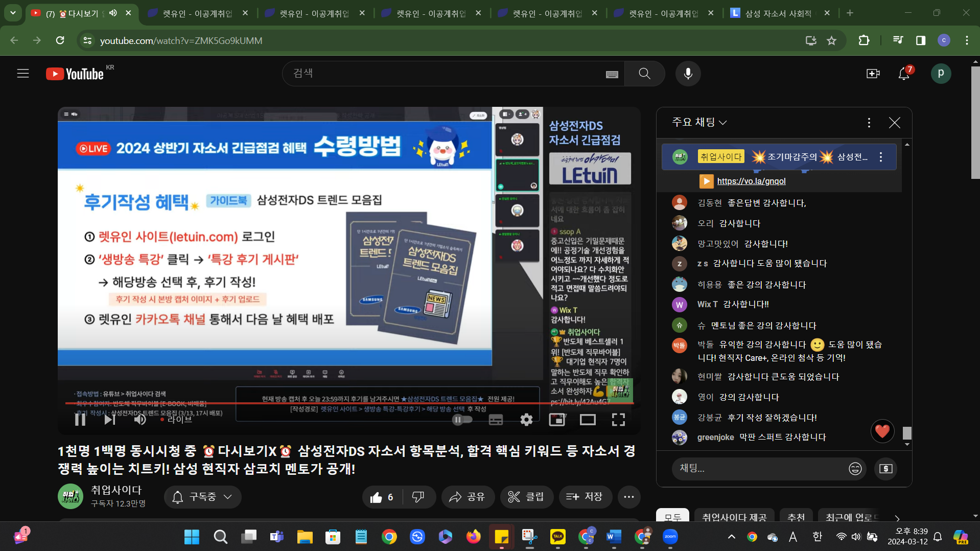Toggle subtitles on the video

(x=496, y=420)
